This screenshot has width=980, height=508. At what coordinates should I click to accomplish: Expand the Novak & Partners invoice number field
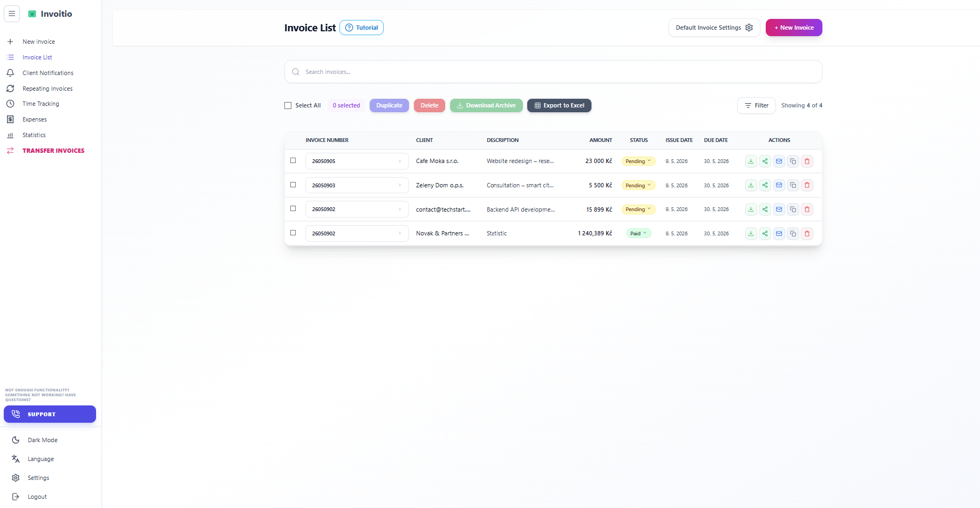click(x=357, y=234)
